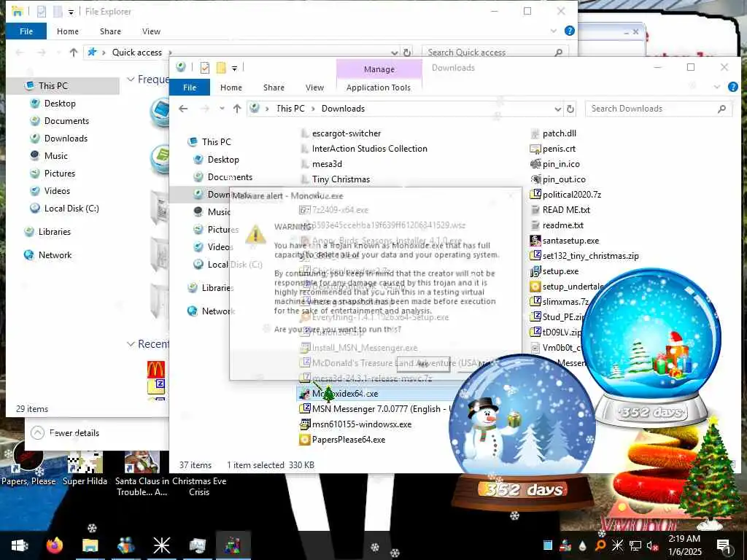Open the View tab in Downloads window
Screen dimensions: 747x560
point(314,87)
